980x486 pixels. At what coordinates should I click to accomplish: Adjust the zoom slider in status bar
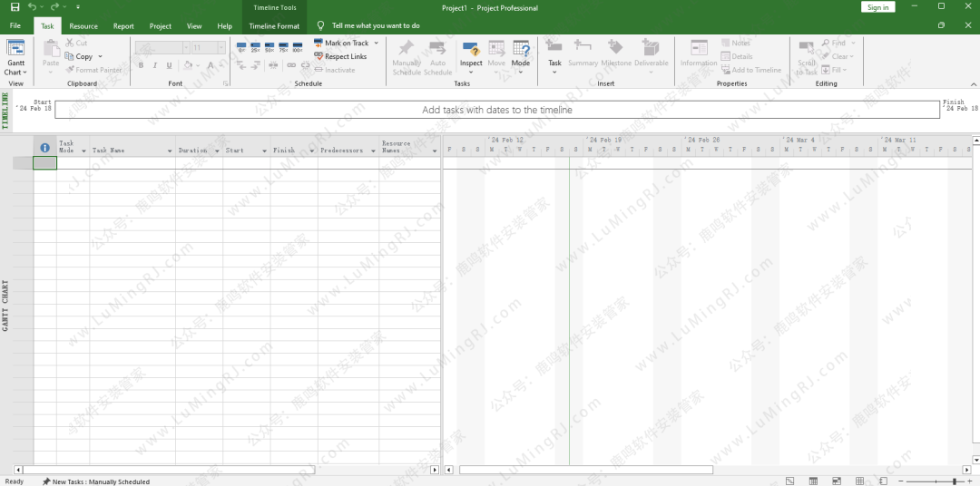pyautogui.click(x=954, y=481)
